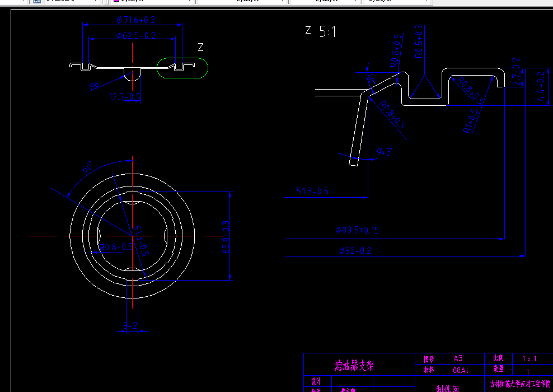This screenshot has height=392, width=553.
Task: Click the Layer Properties Manager icon
Action: tap(37, 2)
